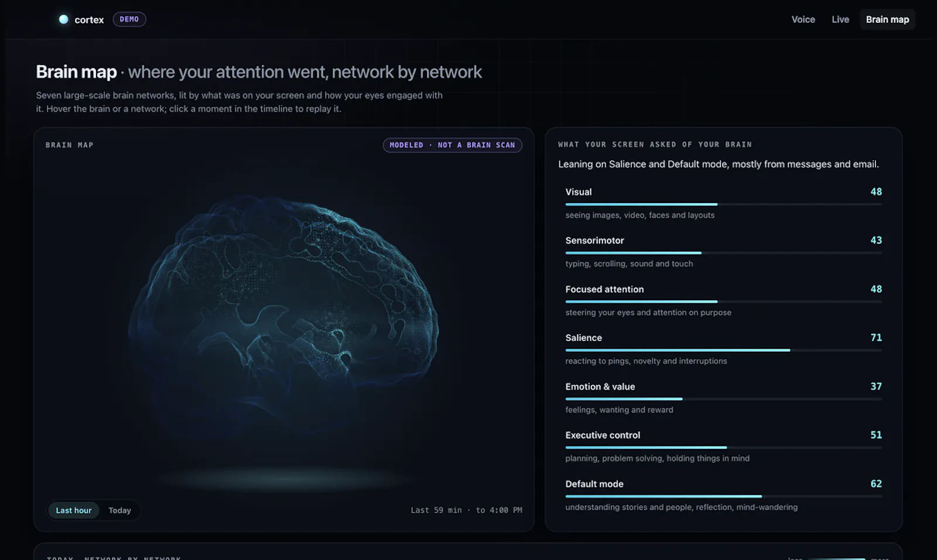937x560 pixels.
Task: Select the Emotion & value network row
Action: [723, 397]
